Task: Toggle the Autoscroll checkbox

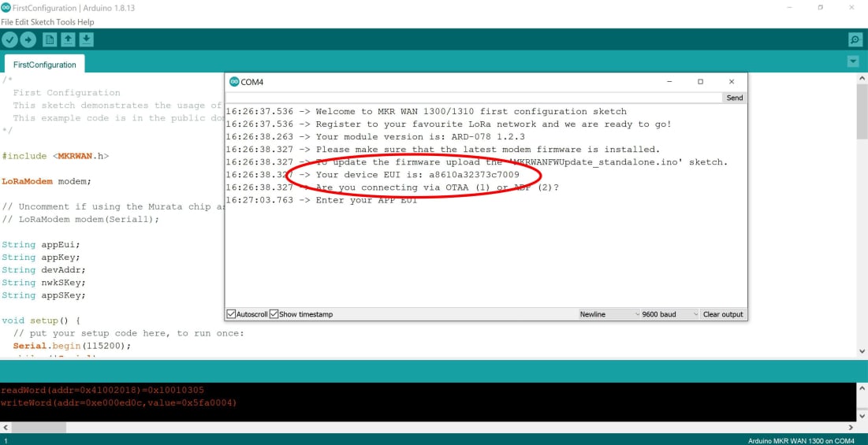Action: pyautogui.click(x=232, y=314)
